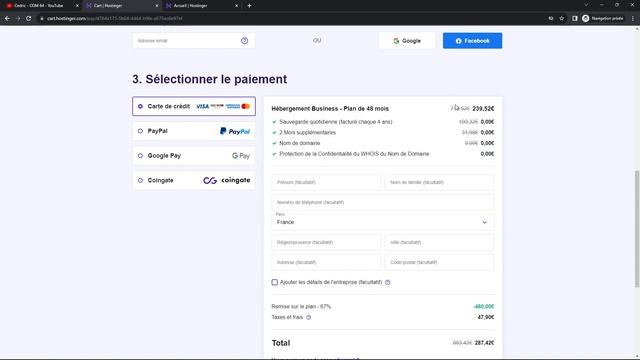640x360 pixels.
Task: Check Ajouter les détails de l'entreprise box
Action: [x=275, y=282]
